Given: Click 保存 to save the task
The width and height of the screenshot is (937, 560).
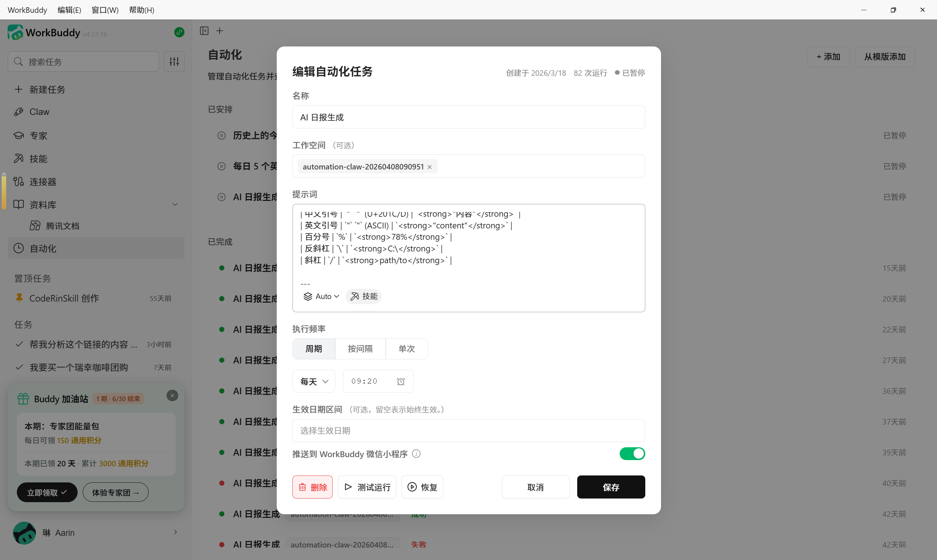Looking at the screenshot, I should point(611,487).
